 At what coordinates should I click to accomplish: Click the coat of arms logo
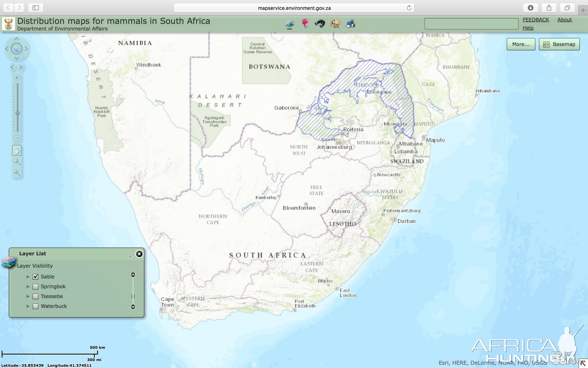[x=9, y=24]
